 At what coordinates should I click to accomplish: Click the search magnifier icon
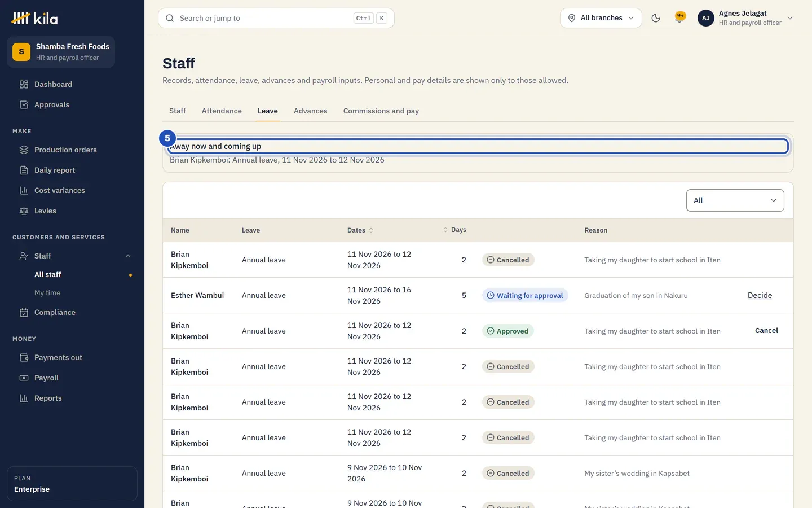(x=170, y=18)
